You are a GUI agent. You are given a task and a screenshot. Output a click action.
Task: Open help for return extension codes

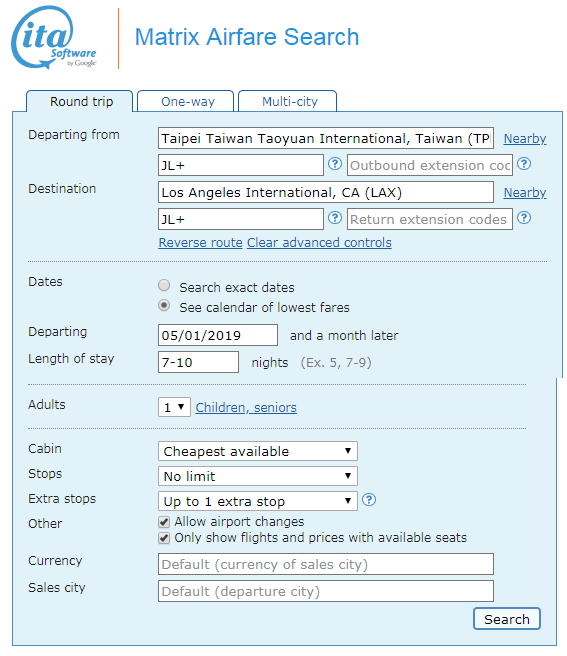(x=523, y=218)
